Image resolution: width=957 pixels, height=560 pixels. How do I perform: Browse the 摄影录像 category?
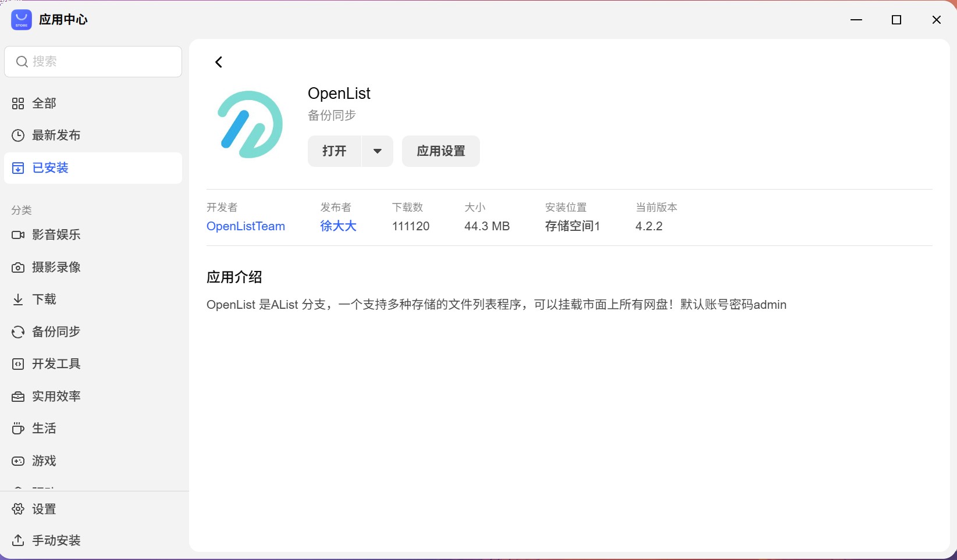(x=93, y=267)
